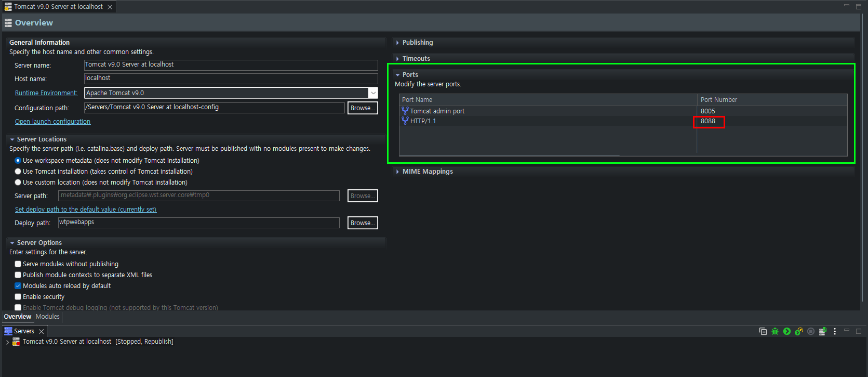Start the server in profile mode
The image size is (868, 377).
(799, 331)
